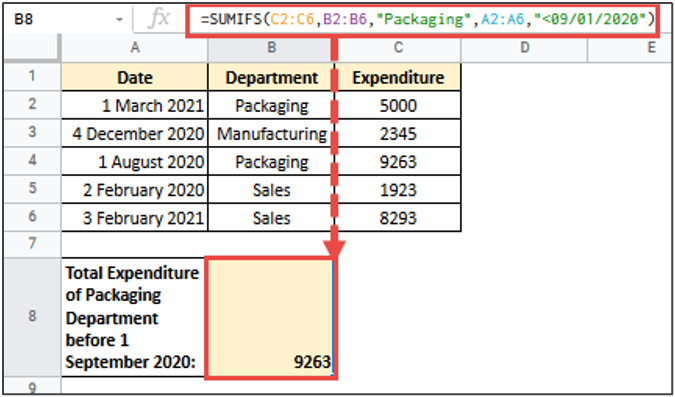The height and width of the screenshot is (397, 675).
Task: Select cell with 1 March 2021
Action: coord(135,105)
